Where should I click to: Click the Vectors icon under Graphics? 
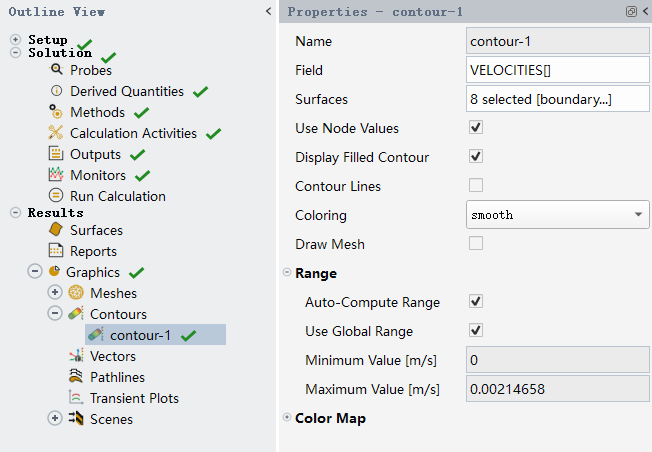click(75, 356)
